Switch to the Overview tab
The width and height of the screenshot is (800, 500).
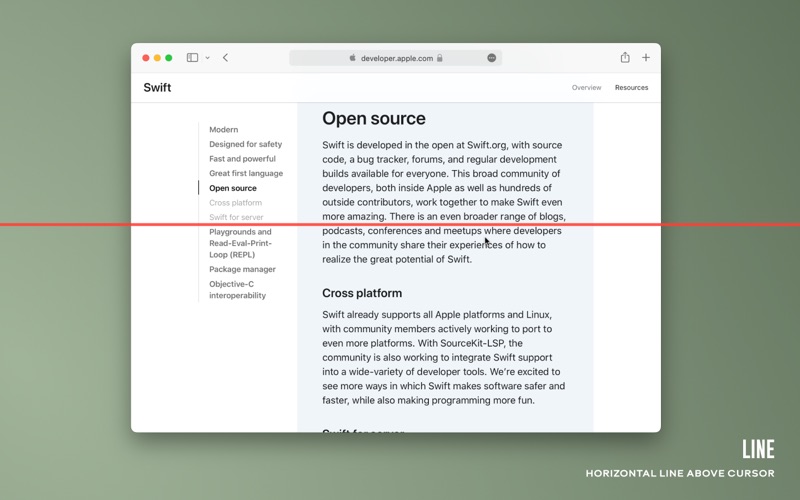pyautogui.click(x=586, y=88)
